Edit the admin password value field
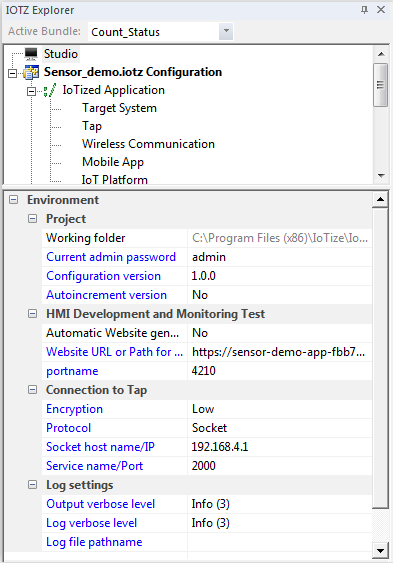The width and height of the screenshot is (393, 563). 280,257
